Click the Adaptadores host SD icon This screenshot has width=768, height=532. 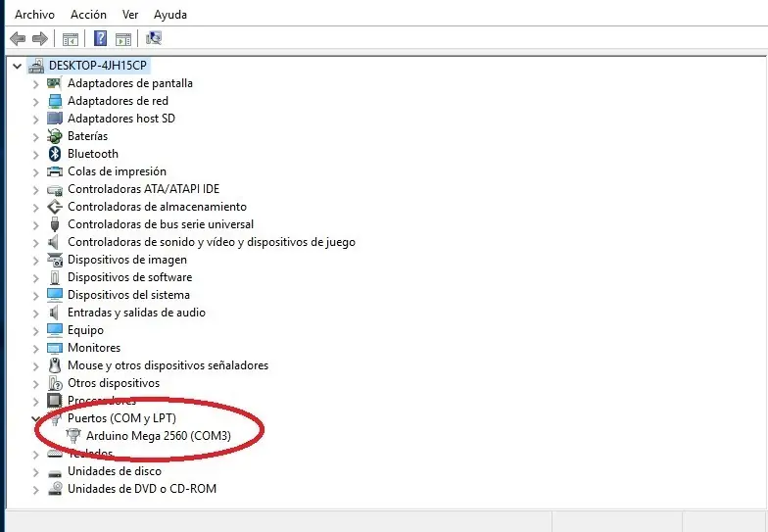[55, 119]
